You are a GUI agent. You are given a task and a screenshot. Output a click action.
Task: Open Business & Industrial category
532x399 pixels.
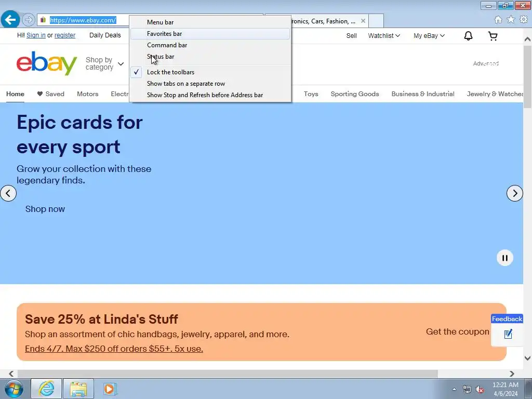click(423, 94)
